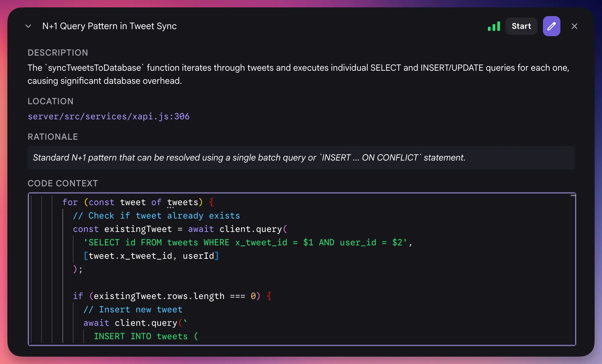Click the '// Insert new tweet' comment

[133, 309]
